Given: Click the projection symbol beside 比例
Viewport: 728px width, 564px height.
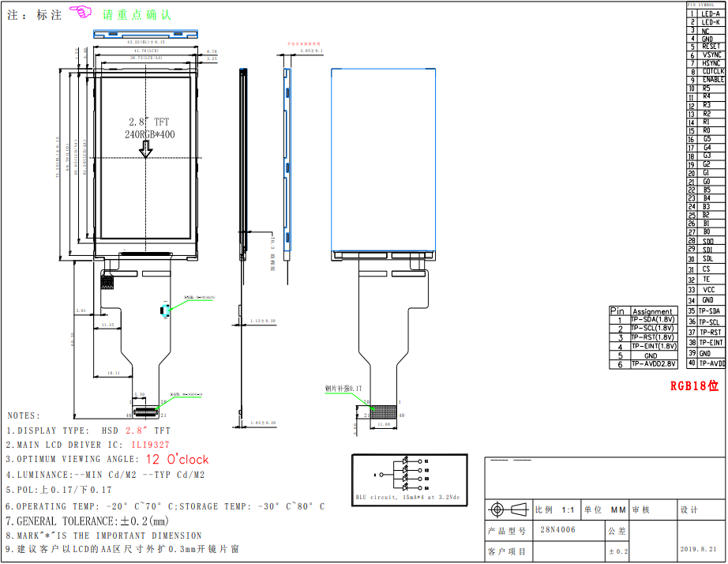Looking at the screenshot, I should [x=508, y=509].
